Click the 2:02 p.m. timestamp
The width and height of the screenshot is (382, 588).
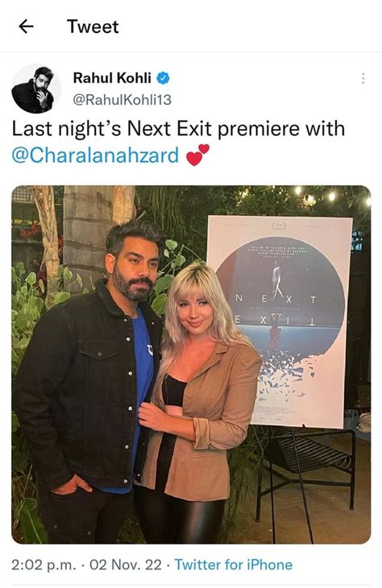(x=44, y=565)
